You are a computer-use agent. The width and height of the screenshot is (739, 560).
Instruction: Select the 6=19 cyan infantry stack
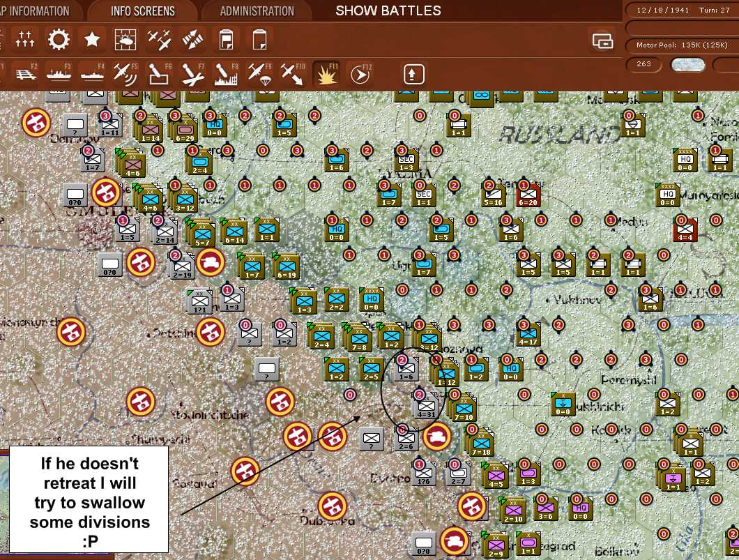click(x=287, y=267)
